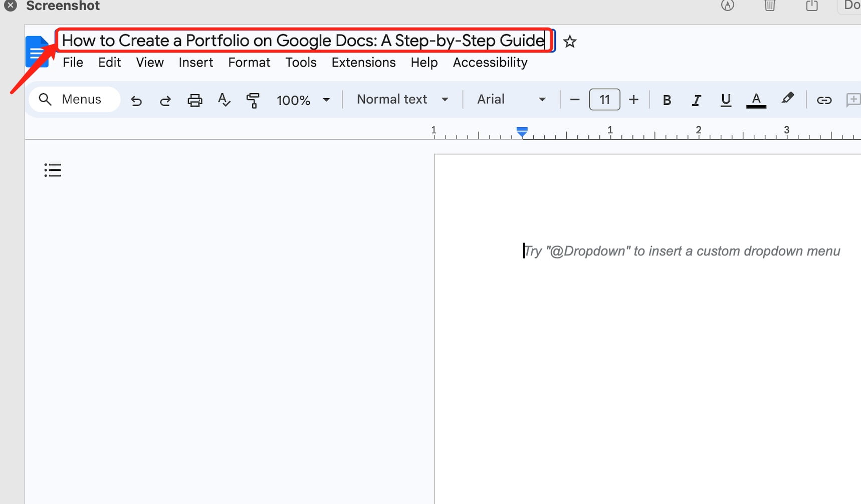This screenshot has width=861, height=504.
Task: Toggle underline formatting
Action: (726, 100)
